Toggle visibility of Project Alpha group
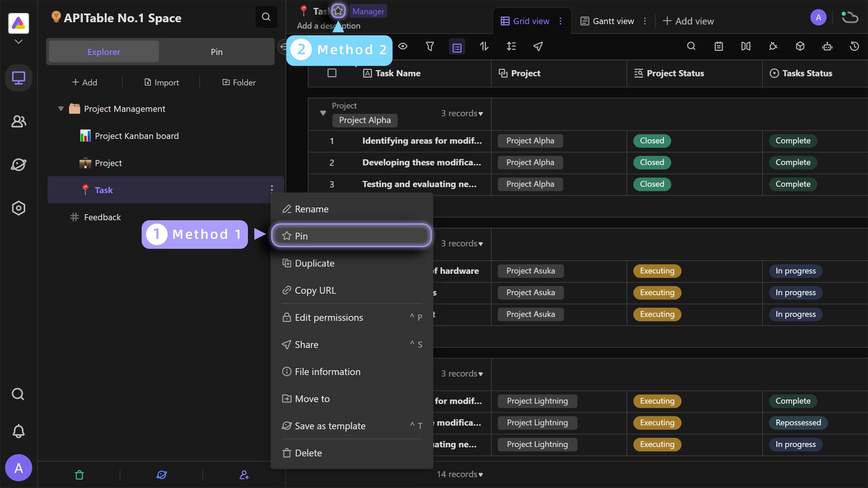868x488 pixels. (x=323, y=113)
